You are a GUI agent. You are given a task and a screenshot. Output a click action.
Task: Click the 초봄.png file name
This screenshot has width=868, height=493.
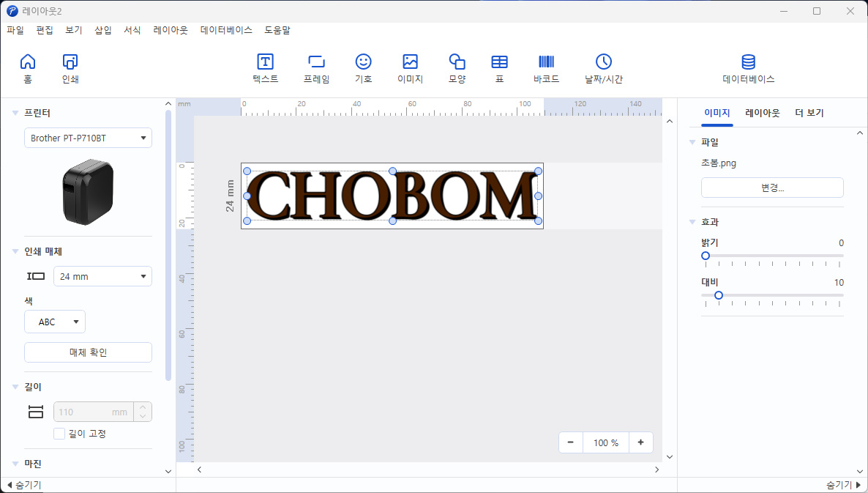coord(719,163)
